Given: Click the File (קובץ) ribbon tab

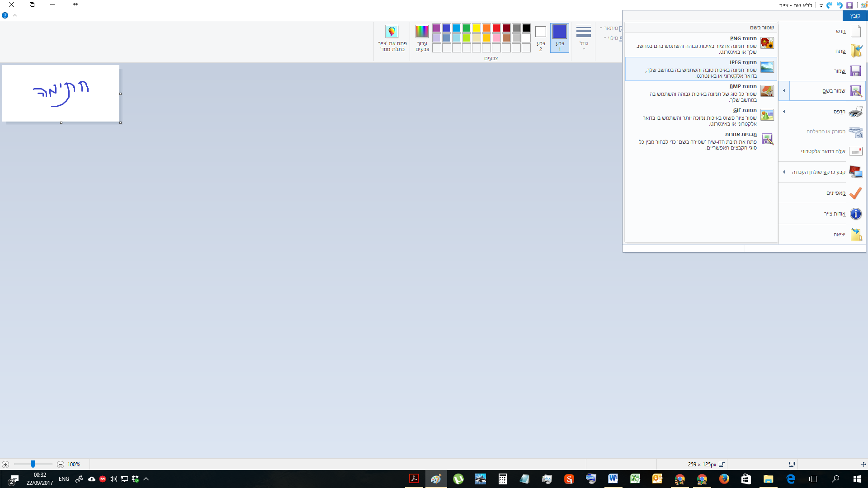Looking at the screenshot, I should (855, 16).
